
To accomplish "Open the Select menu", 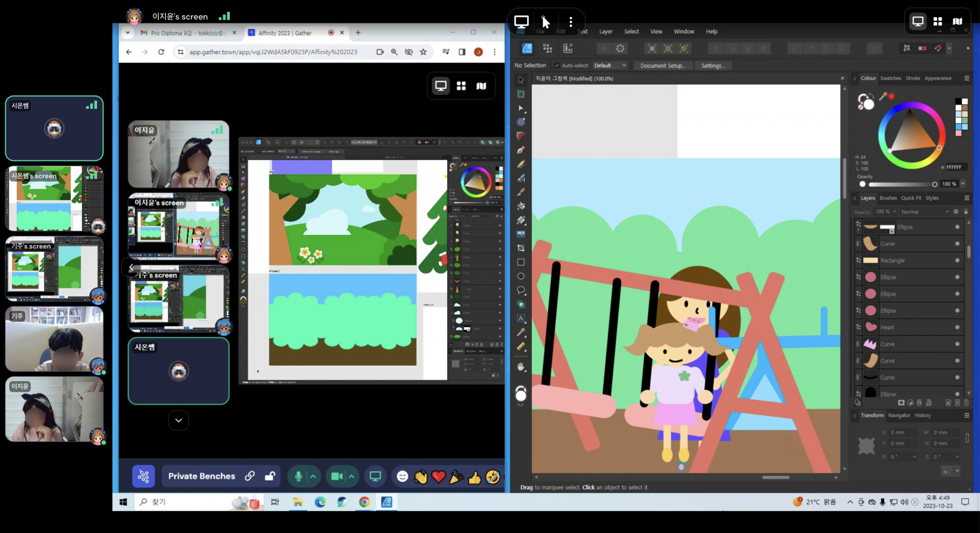I will click(x=631, y=32).
